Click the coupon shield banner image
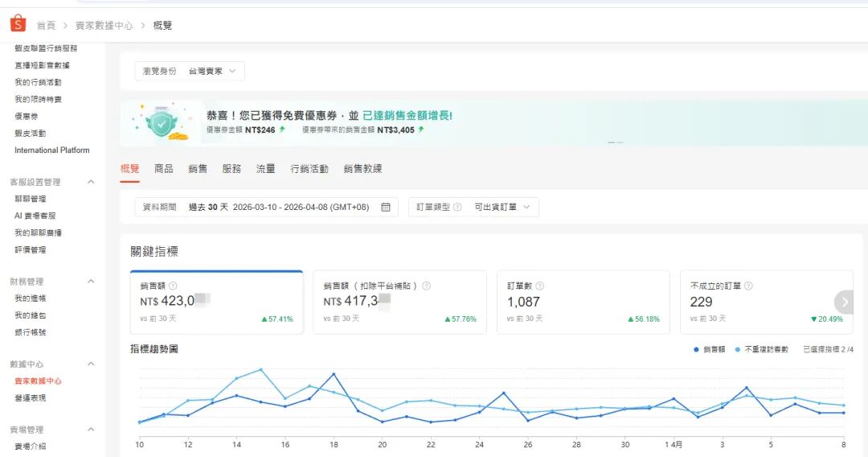 coord(162,123)
